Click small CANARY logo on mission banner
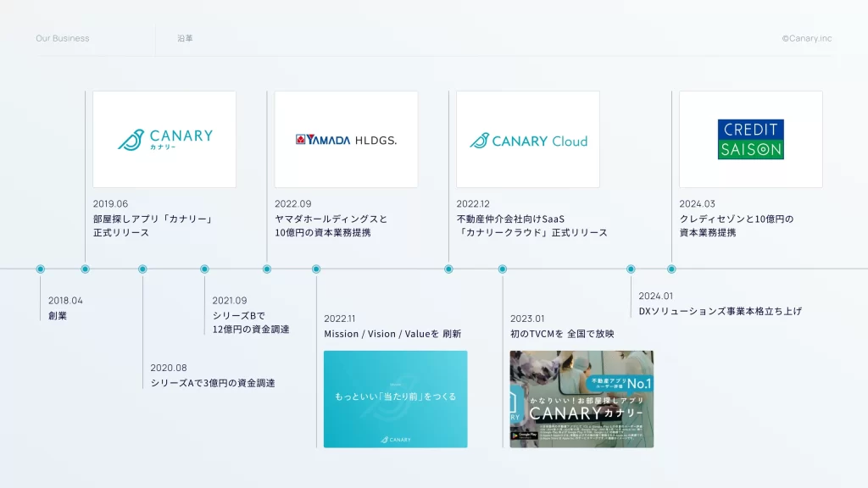868x488 pixels. point(395,439)
